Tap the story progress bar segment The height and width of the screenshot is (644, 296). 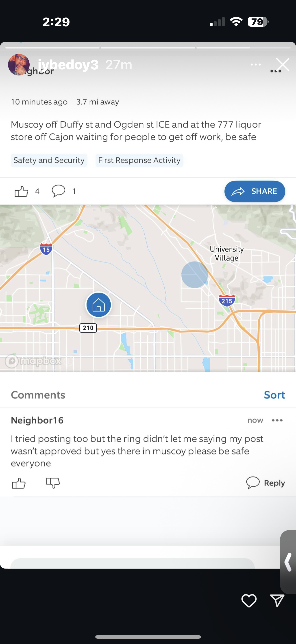[x=148, y=48]
